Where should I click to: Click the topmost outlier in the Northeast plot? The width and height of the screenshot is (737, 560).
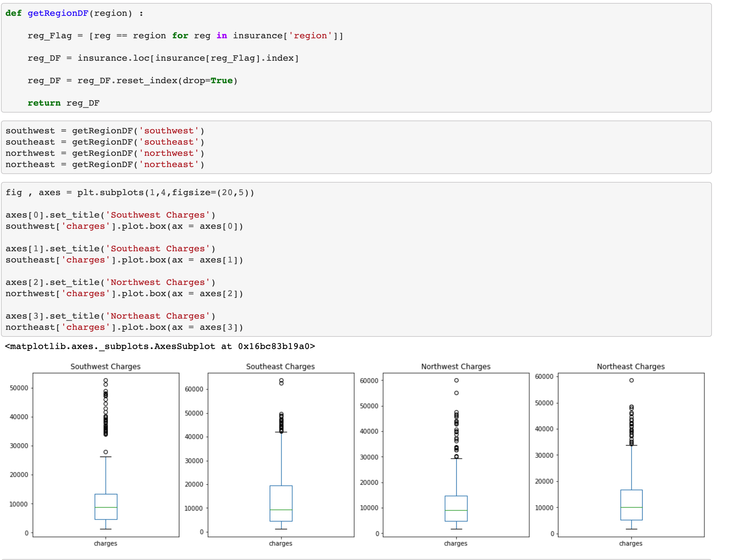(x=631, y=380)
